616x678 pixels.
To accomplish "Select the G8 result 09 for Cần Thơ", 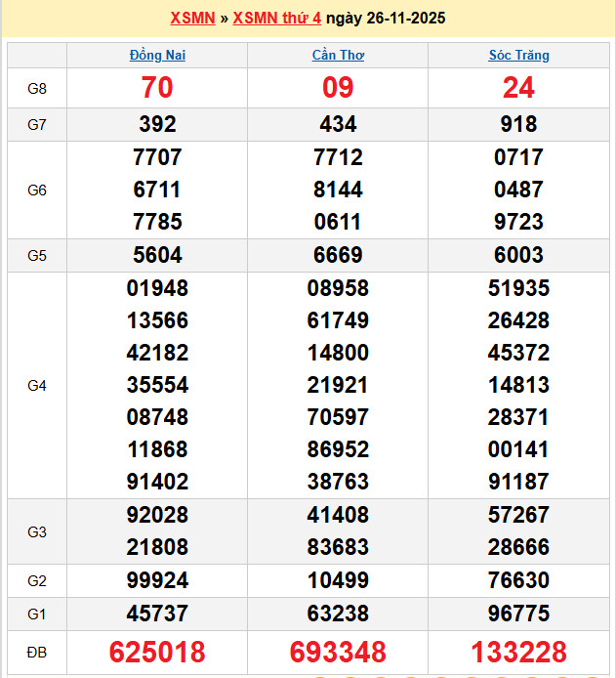I will tap(338, 88).
